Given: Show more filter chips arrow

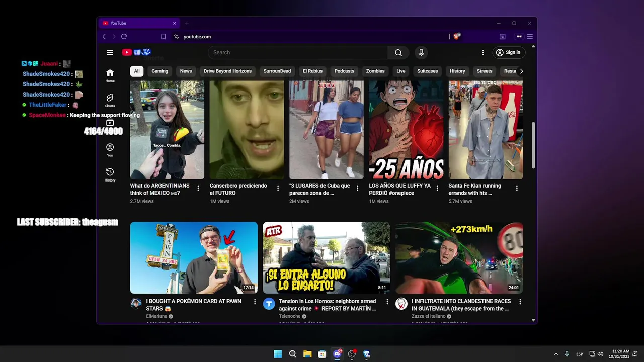Looking at the screenshot, I should [521, 71].
